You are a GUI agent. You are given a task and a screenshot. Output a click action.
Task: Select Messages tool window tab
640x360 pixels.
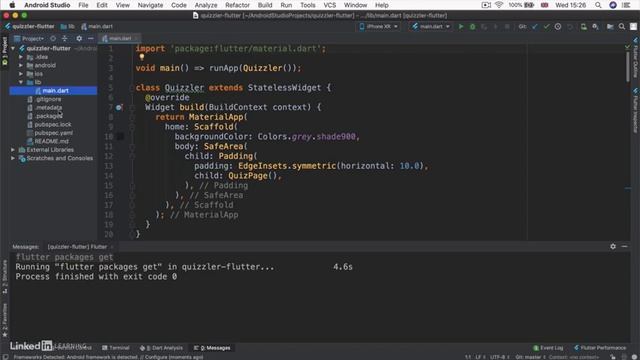212,348
